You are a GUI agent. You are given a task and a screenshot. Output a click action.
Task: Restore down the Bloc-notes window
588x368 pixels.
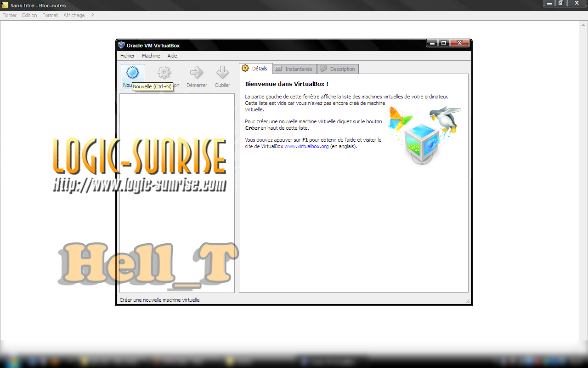point(561,3)
